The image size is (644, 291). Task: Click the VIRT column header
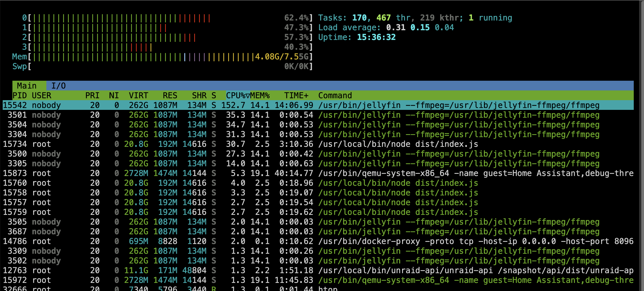pos(138,96)
